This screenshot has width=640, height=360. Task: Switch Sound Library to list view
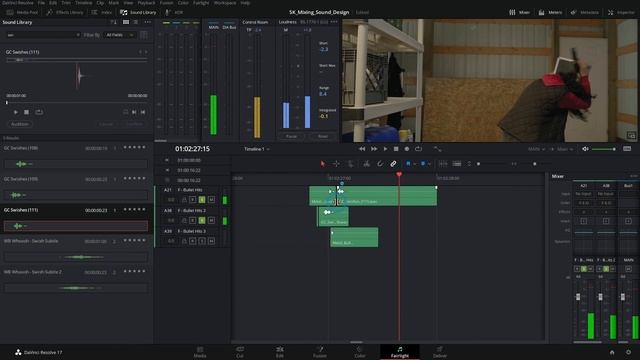pos(136,22)
